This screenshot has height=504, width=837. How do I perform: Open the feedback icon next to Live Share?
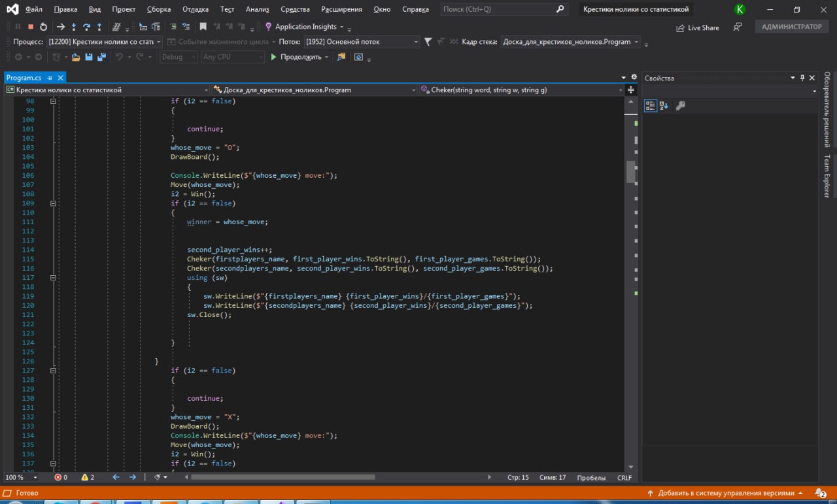(738, 27)
